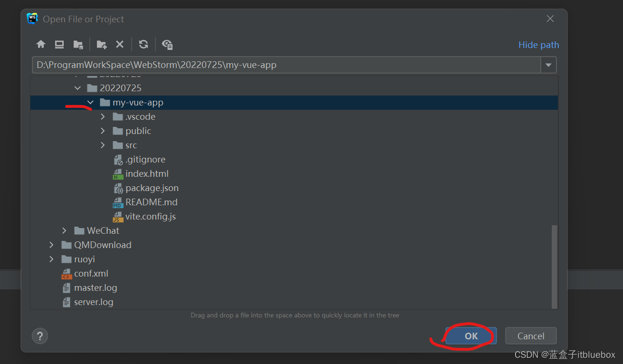Screen dimensions: 623x364
Task: Select the .gitignore file name
Action: pyautogui.click(x=145, y=159)
